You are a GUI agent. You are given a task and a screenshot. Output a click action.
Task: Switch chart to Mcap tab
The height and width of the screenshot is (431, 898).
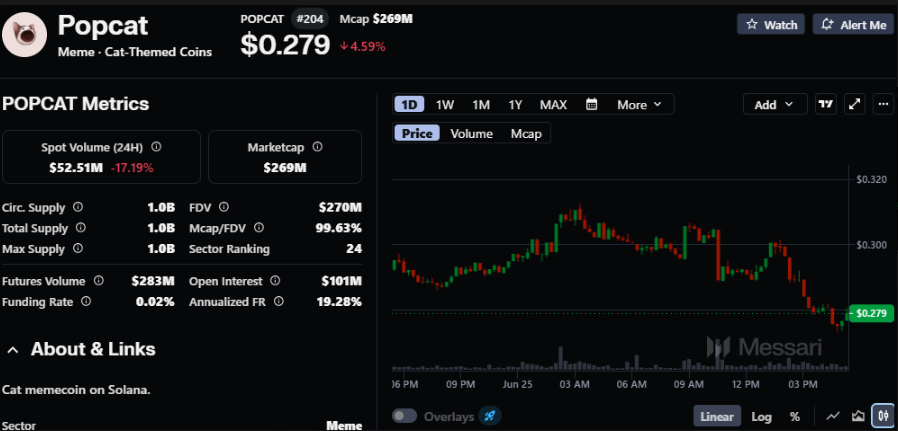coord(526,133)
